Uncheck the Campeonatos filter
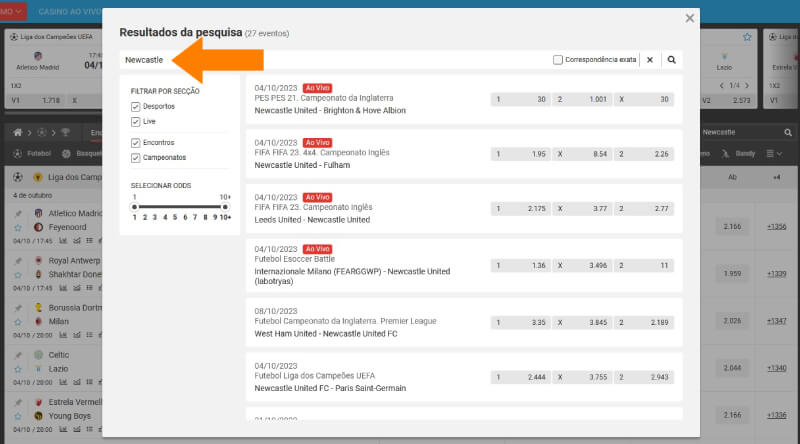 [135, 158]
